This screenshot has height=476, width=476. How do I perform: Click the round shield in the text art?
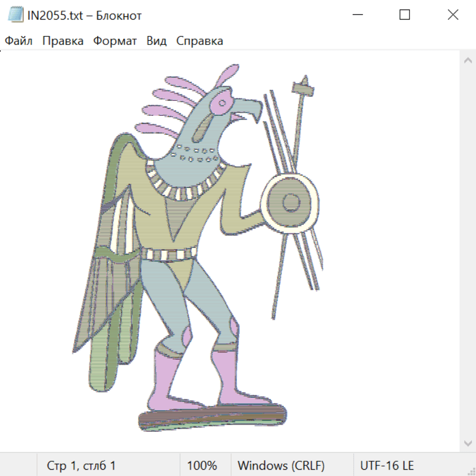point(290,202)
